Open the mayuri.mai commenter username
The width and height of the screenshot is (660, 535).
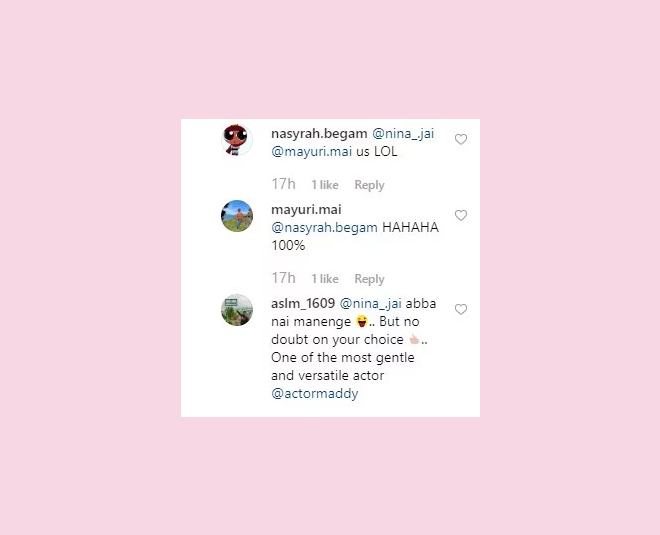pos(306,210)
